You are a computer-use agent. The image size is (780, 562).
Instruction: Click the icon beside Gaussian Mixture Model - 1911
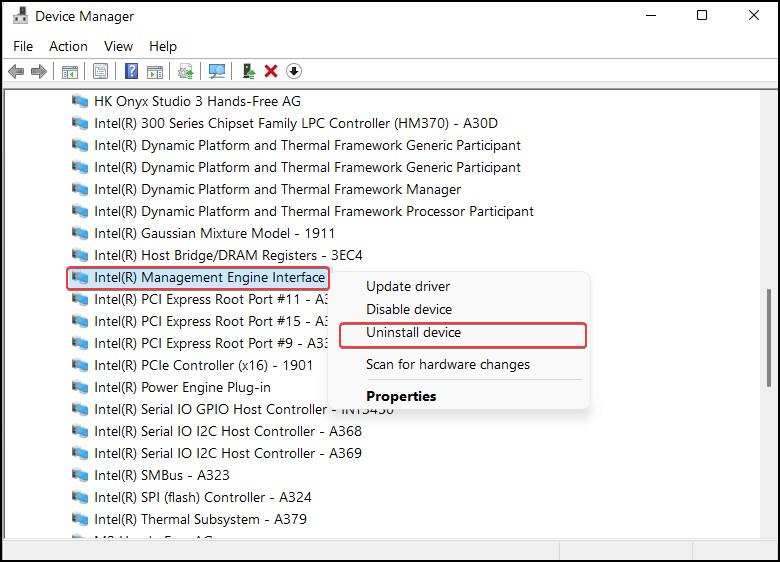pyautogui.click(x=80, y=233)
